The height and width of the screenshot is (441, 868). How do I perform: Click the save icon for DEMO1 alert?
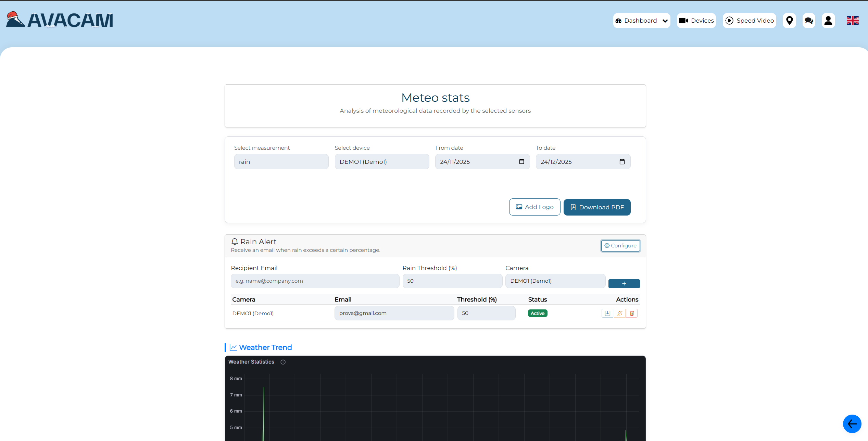[x=607, y=313]
